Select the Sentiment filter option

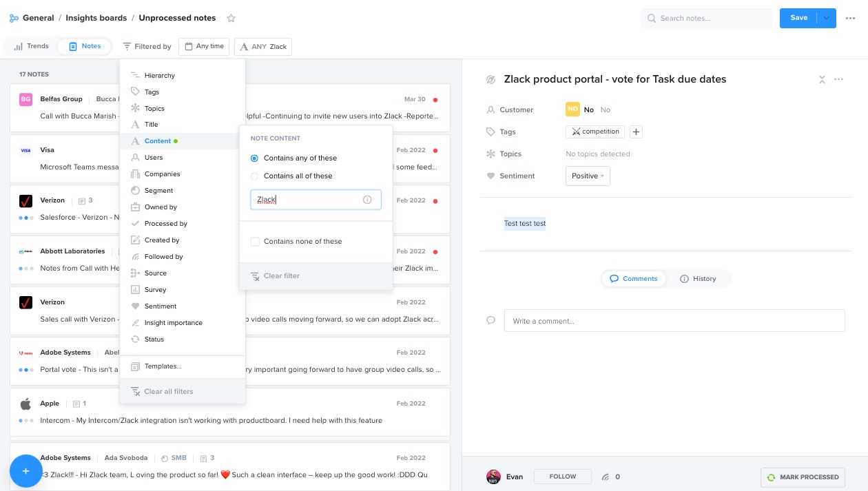pos(182,306)
